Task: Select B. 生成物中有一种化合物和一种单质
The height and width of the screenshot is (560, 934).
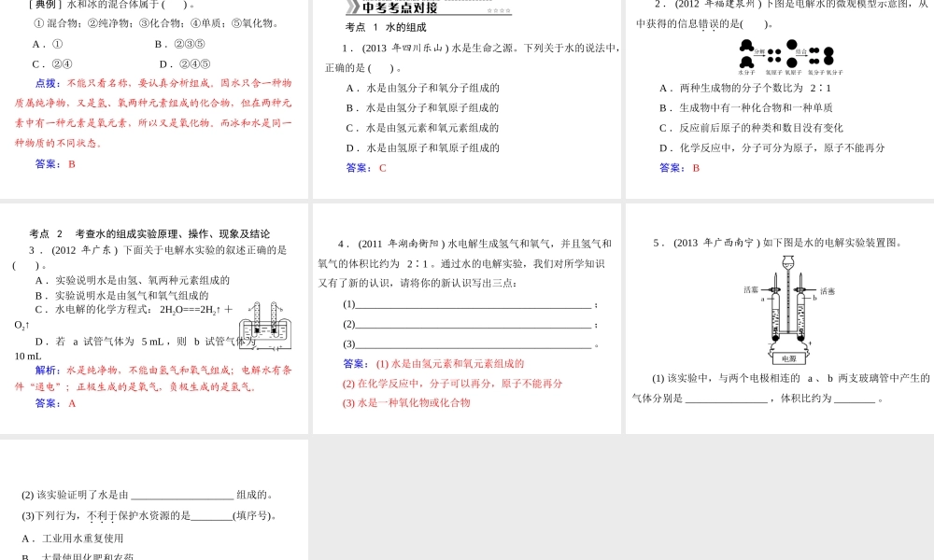Action: coord(745,107)
